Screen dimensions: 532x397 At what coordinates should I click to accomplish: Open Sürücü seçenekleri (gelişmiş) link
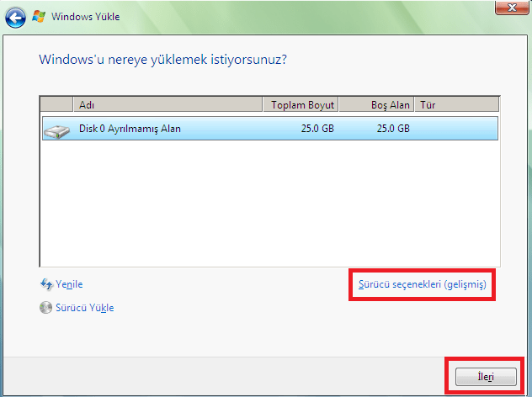click(x=422, y=284)
